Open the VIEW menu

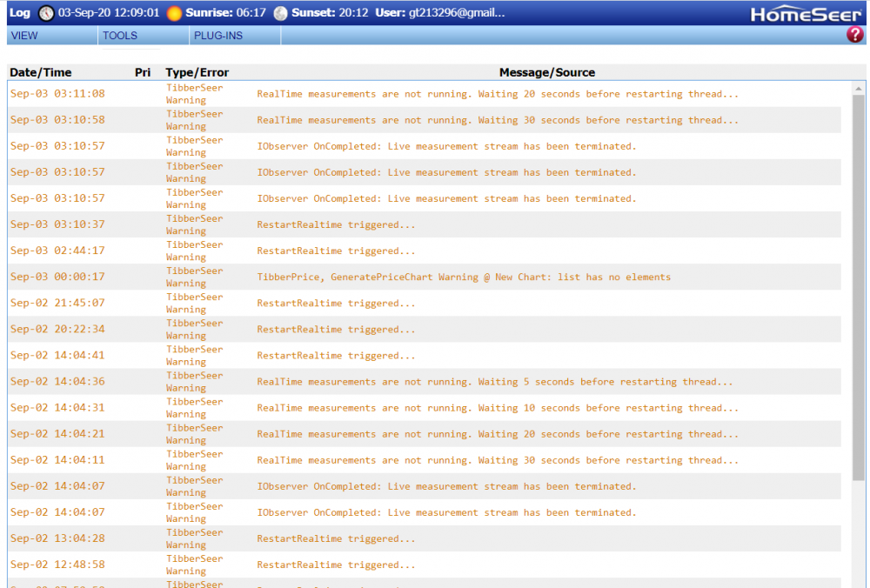pos(24,36)
